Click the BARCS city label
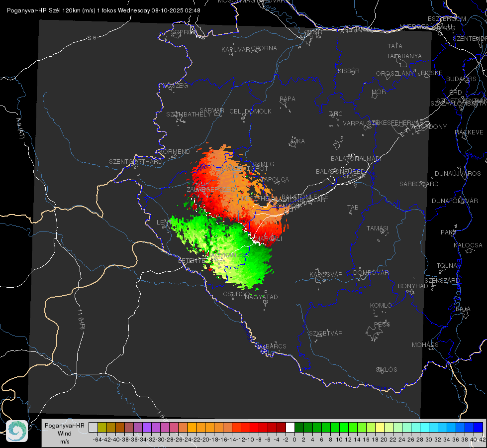 [x=276, y=346]
